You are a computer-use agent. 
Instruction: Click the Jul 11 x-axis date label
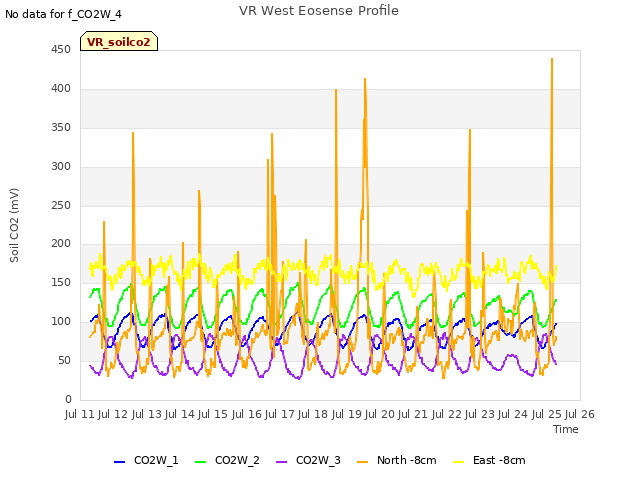(80, 414)
